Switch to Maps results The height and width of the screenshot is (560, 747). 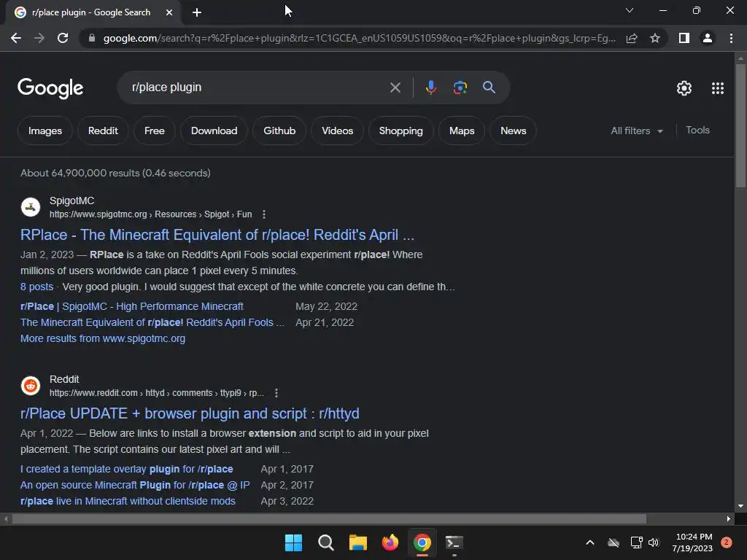point(462,131)
